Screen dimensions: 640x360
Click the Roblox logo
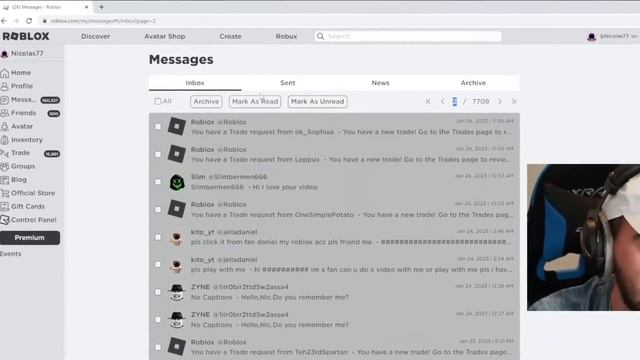coord(26,36)
